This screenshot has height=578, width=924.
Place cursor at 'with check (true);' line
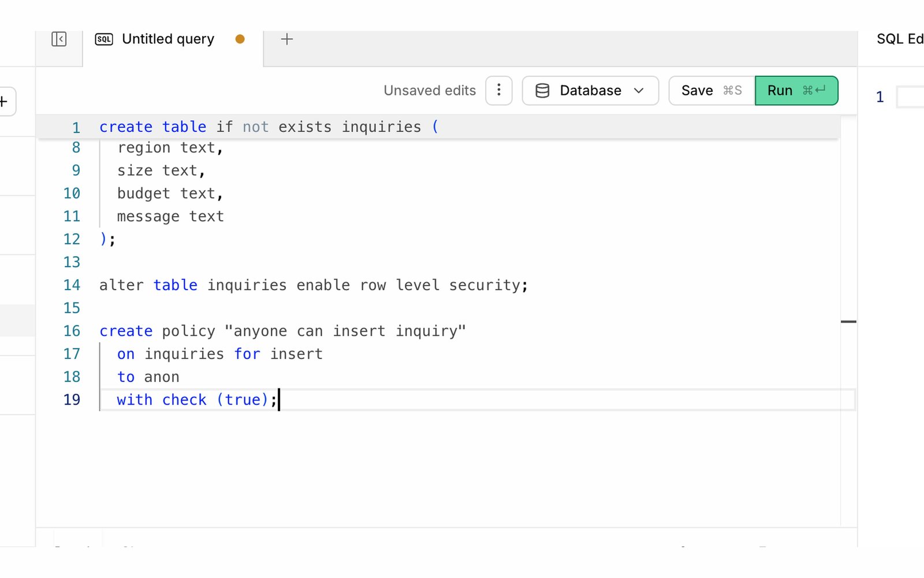tap(198, 400)
